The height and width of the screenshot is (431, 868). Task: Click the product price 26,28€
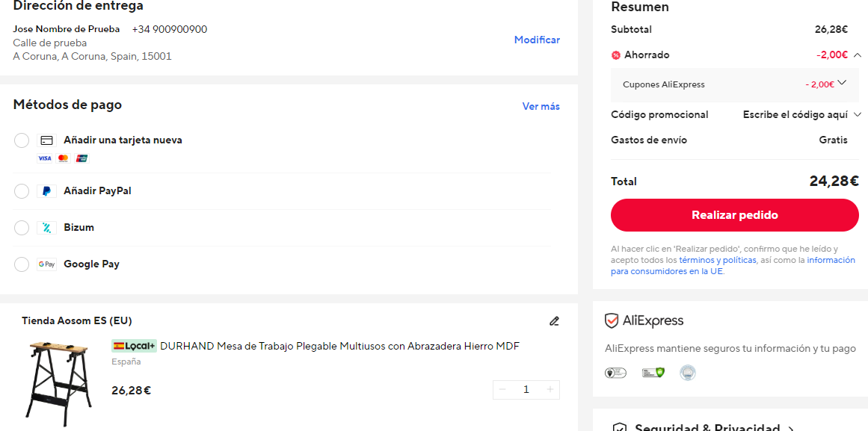[131, 391]
